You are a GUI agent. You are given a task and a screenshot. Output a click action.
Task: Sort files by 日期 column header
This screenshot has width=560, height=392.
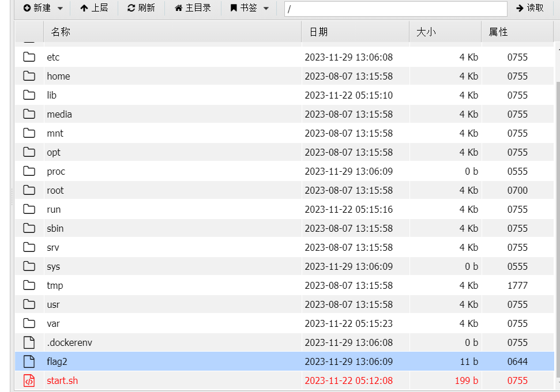point(318,32)
